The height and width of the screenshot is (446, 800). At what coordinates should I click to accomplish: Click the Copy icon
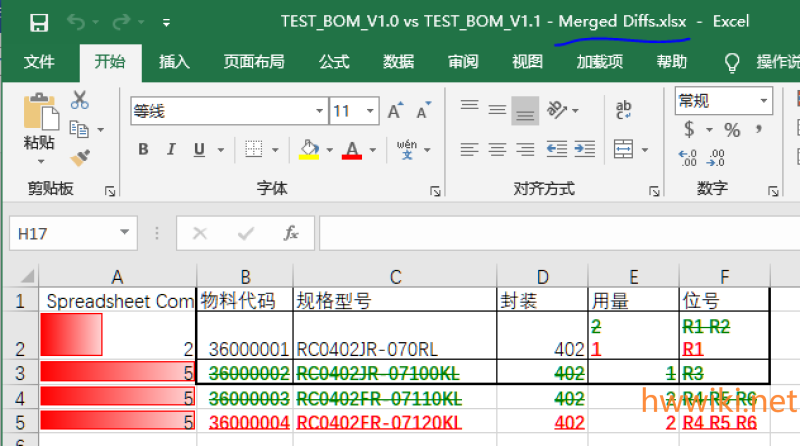[x=79, y=129]
